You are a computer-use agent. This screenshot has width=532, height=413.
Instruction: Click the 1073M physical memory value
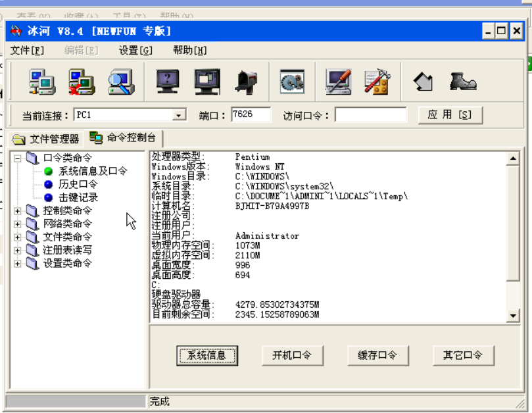(247, 245)
